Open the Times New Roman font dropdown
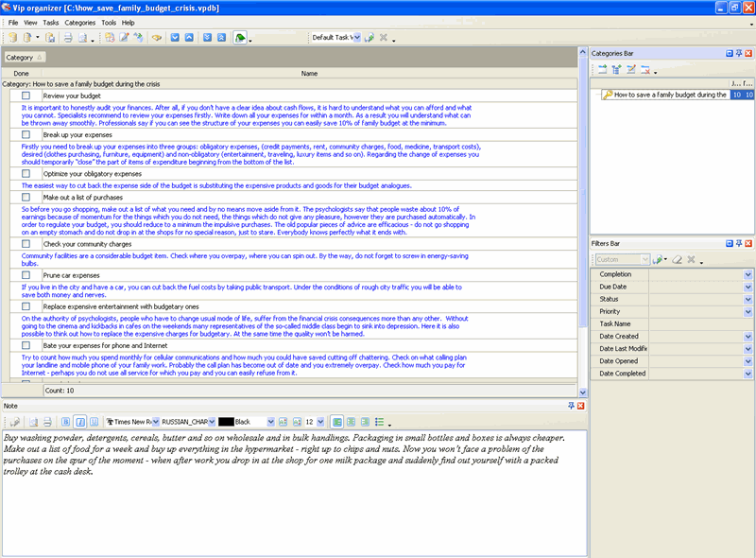The width and height of the screenshot is (756, 558). (155, 422)
